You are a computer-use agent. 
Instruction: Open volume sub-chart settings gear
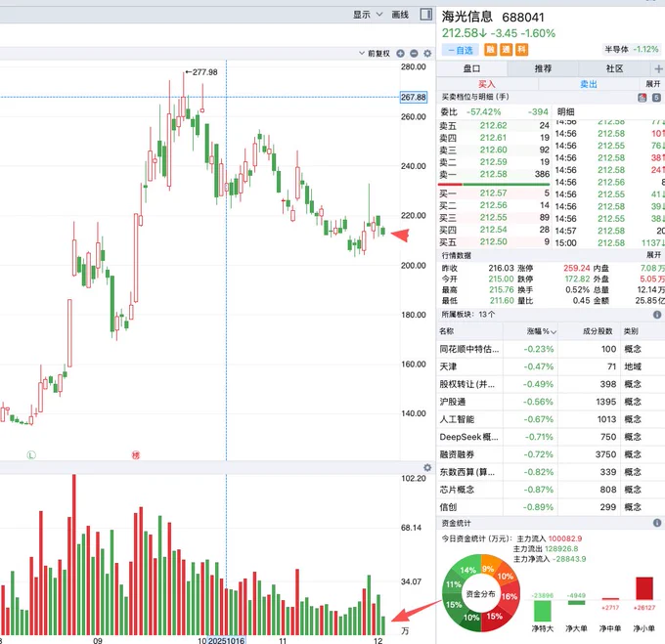(x=427, y=468)
